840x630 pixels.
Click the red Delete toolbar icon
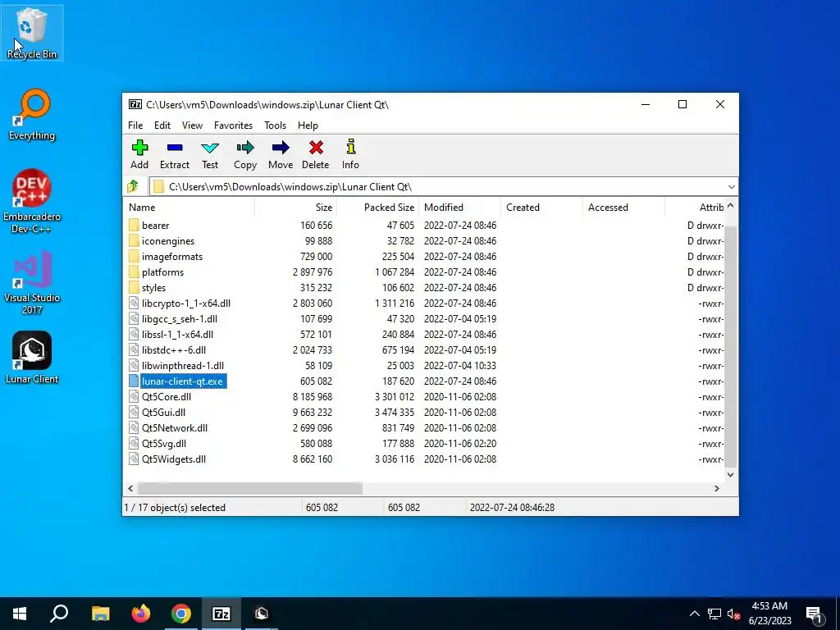pos(316,147)
